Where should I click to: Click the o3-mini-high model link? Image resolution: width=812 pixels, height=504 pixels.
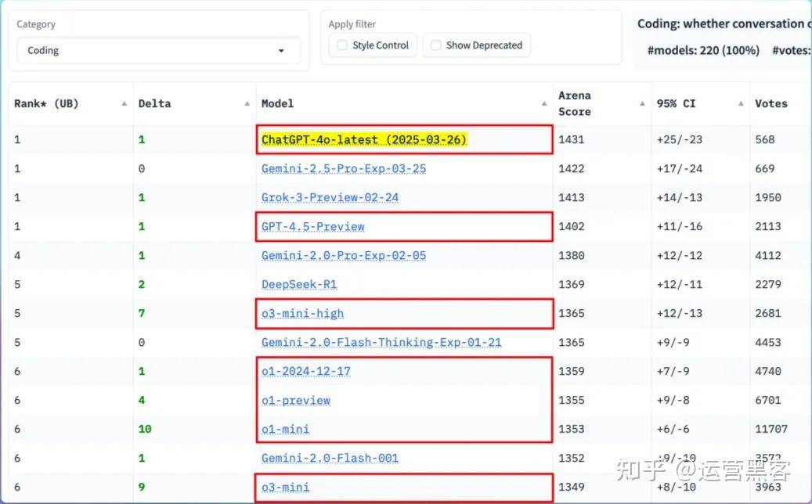coord(302,314)
